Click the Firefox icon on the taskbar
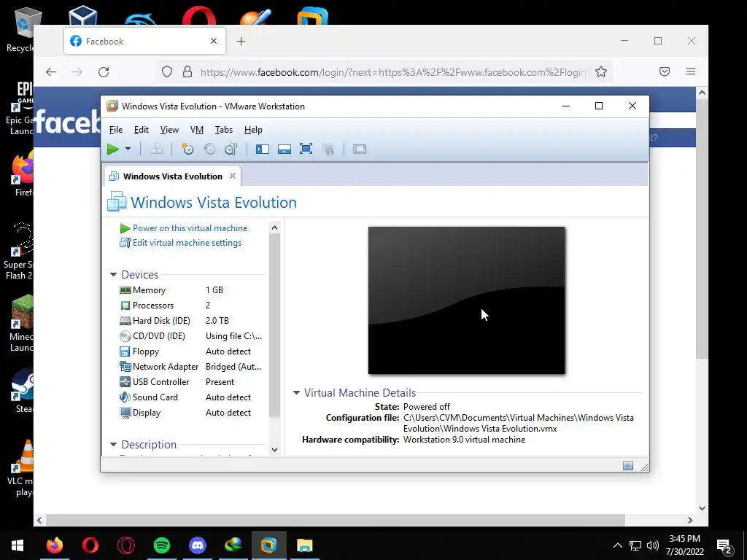This screenshot has width=747, height=560. point(54,545)
